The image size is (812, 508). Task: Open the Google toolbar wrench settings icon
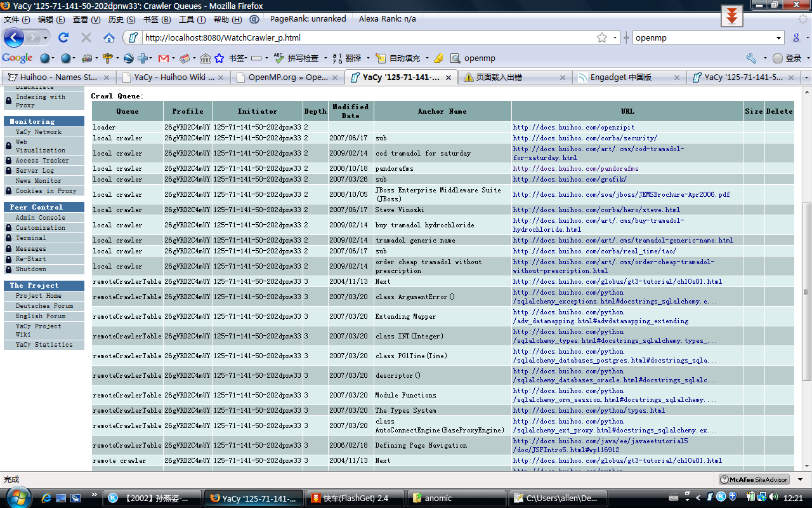point(751,58)
